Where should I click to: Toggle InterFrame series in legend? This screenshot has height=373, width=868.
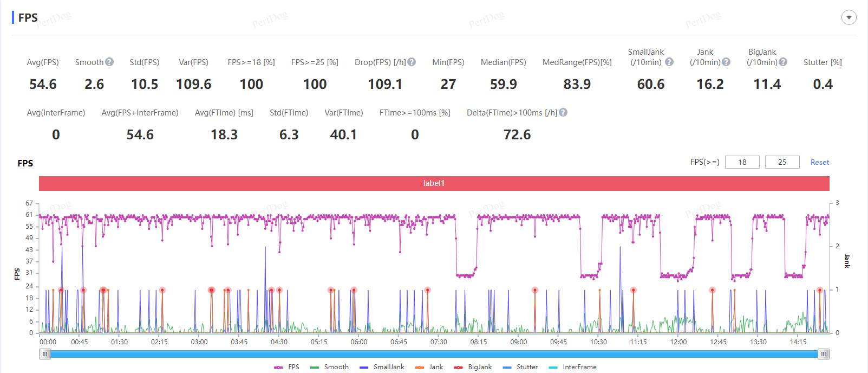click(x=572, y=367)
